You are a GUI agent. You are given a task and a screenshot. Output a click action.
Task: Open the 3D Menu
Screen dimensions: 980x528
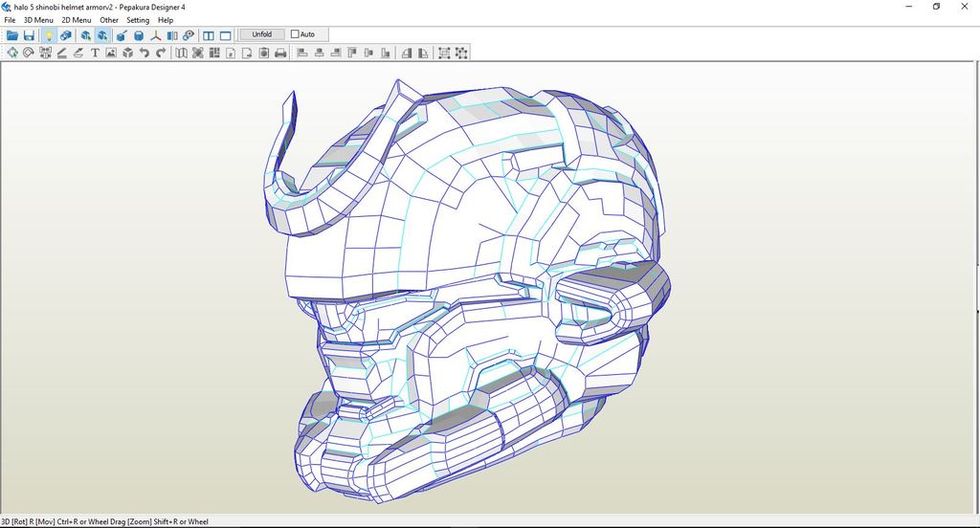pos(38,20)
